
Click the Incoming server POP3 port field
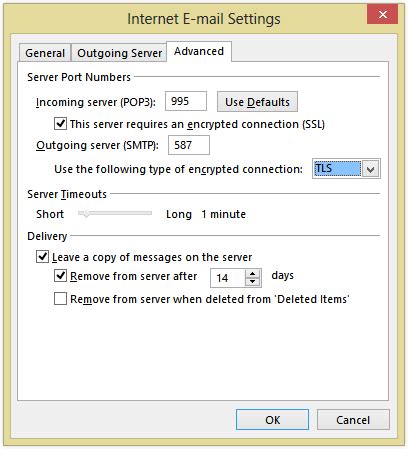point(186,101)
